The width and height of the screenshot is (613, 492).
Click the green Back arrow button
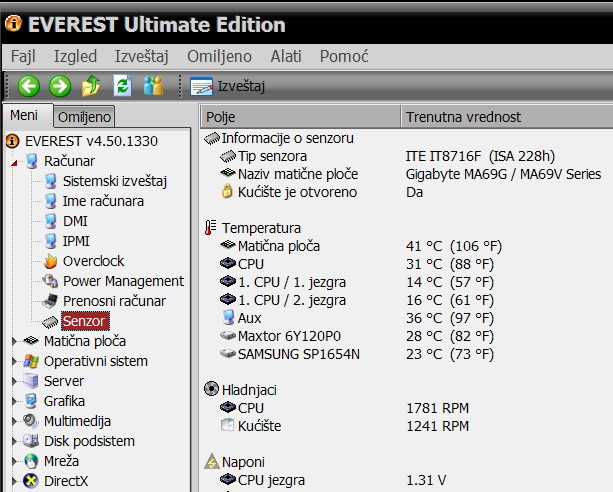[29, 86]
